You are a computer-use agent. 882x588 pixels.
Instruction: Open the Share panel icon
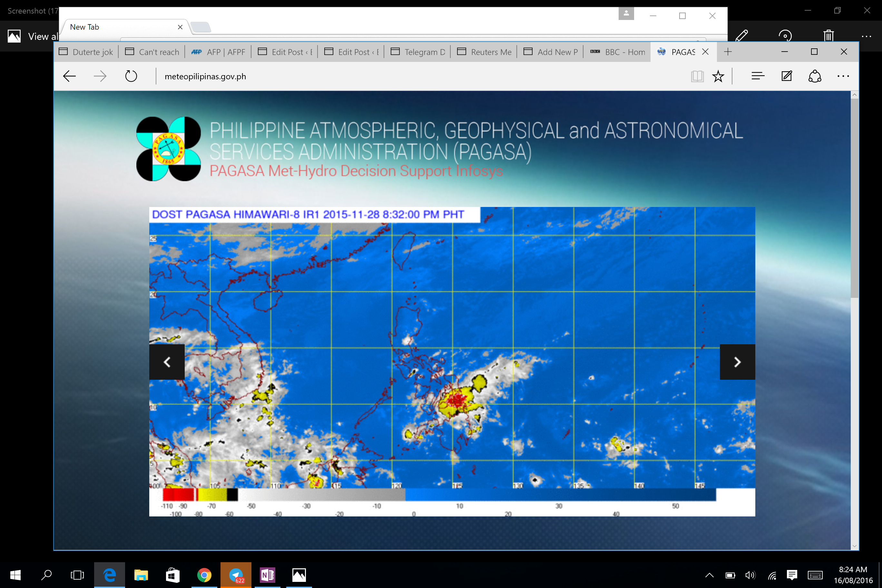coord(815,76)
